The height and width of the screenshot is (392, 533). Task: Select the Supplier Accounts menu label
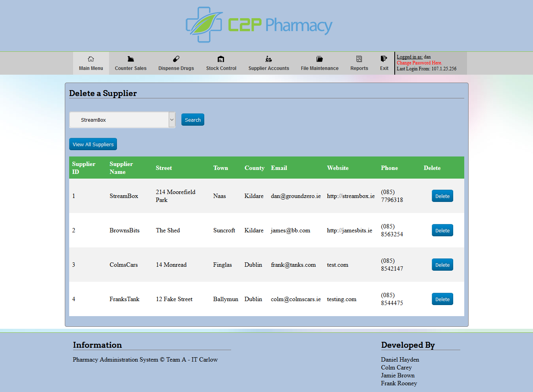click(269, 68)
